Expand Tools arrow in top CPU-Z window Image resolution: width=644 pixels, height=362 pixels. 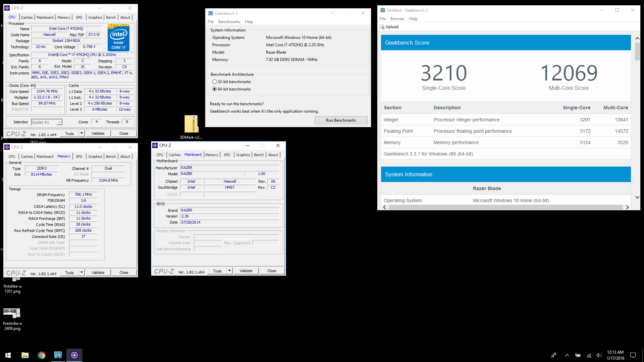(82, 133)
